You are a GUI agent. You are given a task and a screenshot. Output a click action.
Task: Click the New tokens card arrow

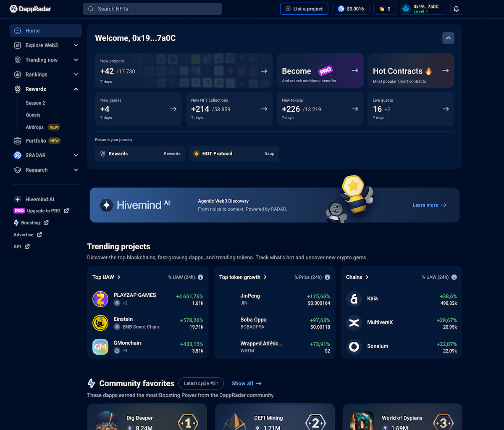tap(354, 109)
